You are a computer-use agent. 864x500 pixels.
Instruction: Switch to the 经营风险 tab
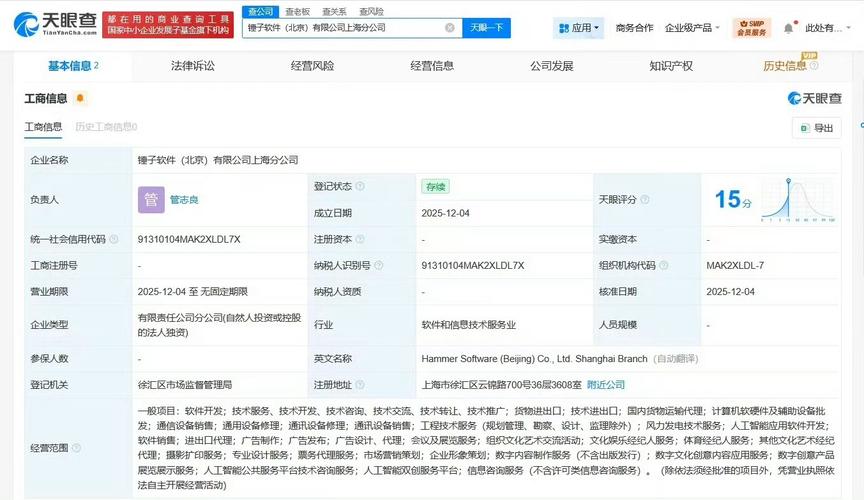[312, 66]
